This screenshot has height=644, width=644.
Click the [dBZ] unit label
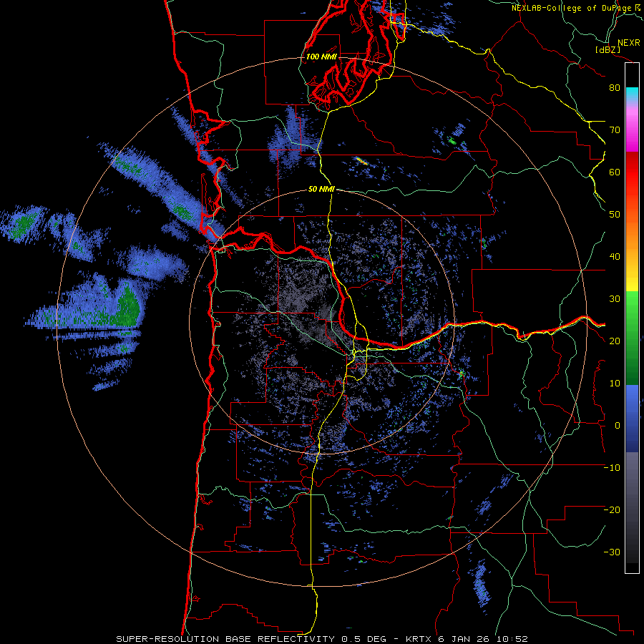click(608, 49)
